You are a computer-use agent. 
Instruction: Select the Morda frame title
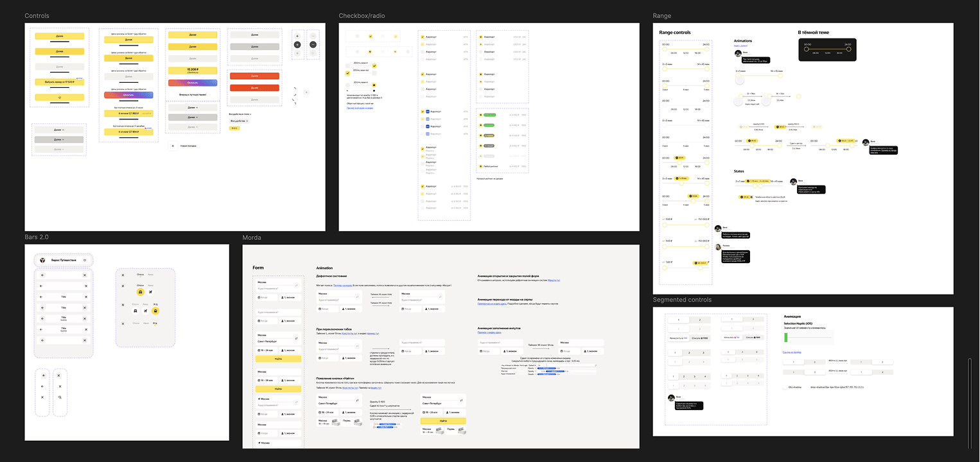[252, 237]
